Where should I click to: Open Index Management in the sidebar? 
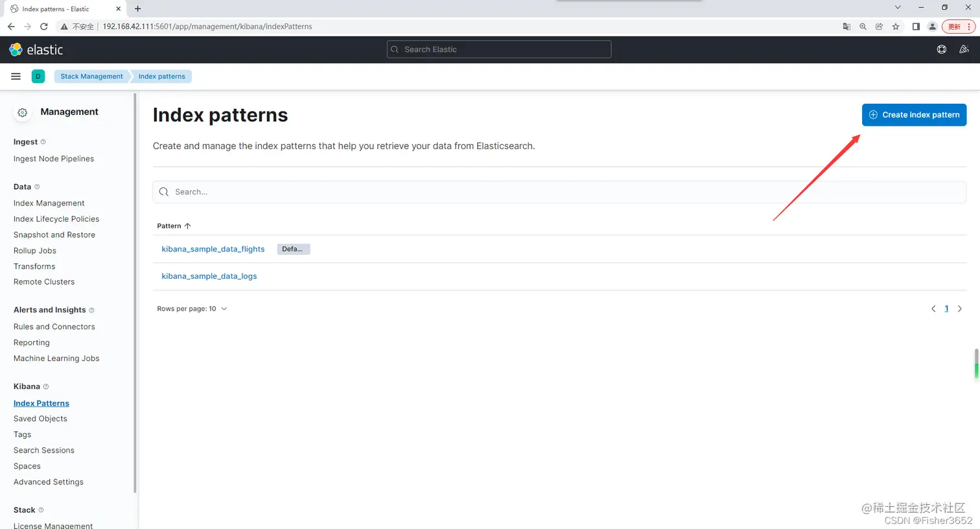[49, 203]
